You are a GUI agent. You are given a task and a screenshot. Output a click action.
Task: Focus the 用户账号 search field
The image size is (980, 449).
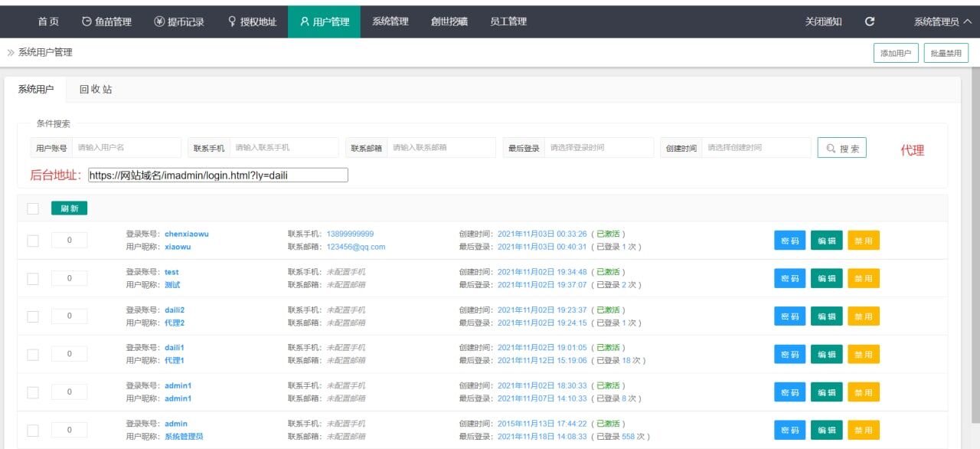click(127, 147)
